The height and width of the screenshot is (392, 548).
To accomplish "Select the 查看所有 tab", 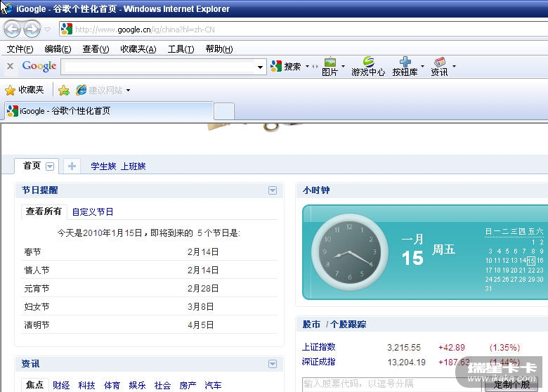I will pos(44,211).
